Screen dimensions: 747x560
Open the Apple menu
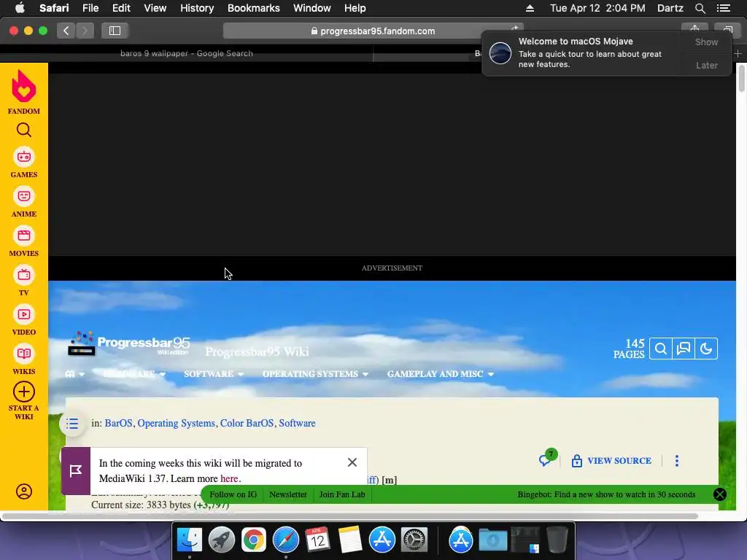(20, 8)
